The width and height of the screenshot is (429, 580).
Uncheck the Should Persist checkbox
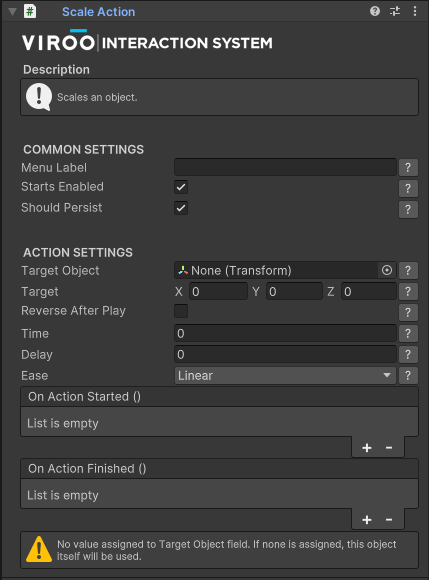coord(181,208)
